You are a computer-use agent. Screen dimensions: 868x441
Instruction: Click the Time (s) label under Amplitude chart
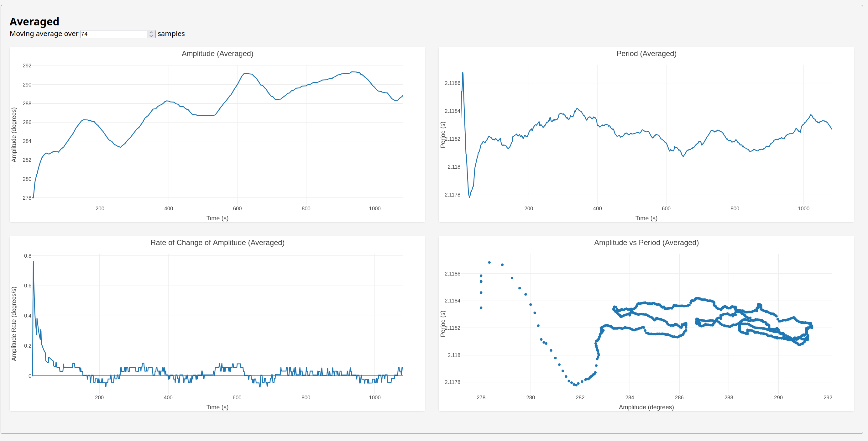217,218
